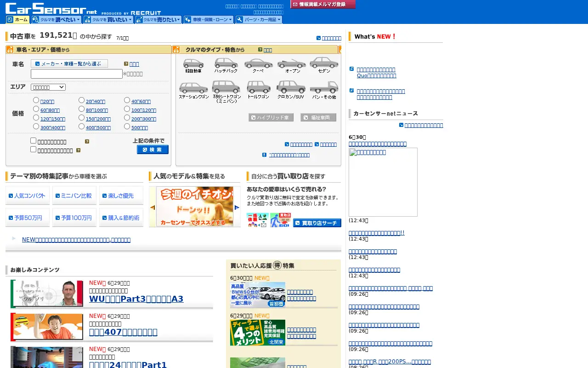Choose the ハッチバック car type icon
The width and height of the screenshot is (588, 368).
click(226, 65)
